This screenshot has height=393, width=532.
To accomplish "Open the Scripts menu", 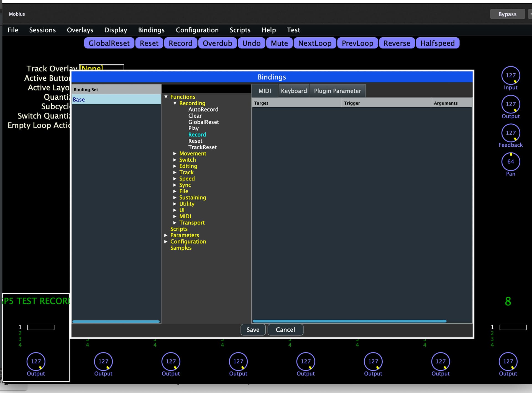I will [x=240, y=30].
